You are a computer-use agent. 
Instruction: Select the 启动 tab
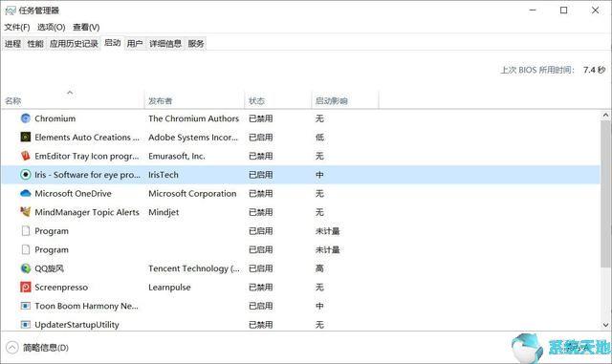[113, 43]
